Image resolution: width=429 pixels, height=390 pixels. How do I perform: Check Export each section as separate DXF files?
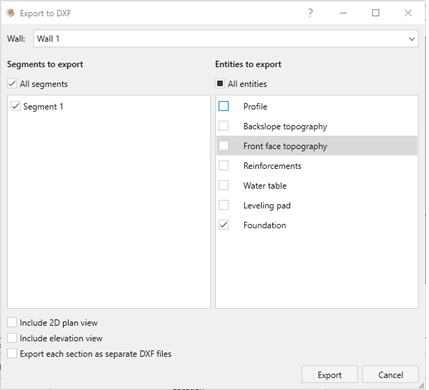pos(12,353)
